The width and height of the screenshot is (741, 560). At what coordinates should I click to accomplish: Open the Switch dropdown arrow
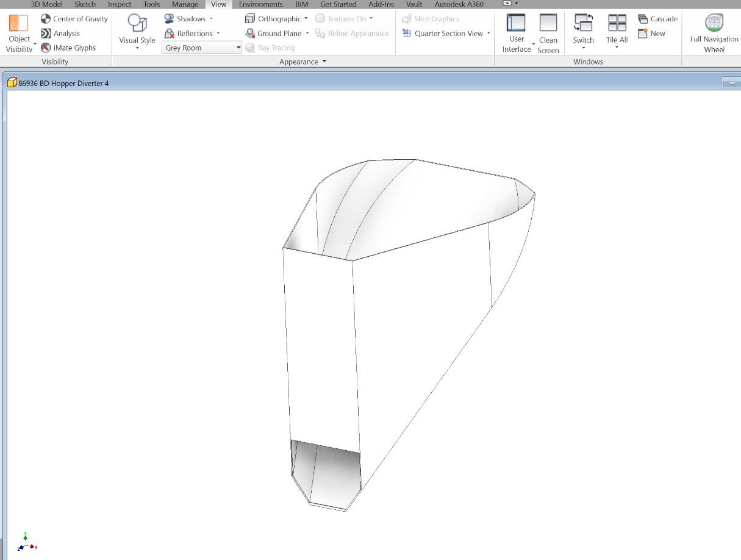coord(584,49)
